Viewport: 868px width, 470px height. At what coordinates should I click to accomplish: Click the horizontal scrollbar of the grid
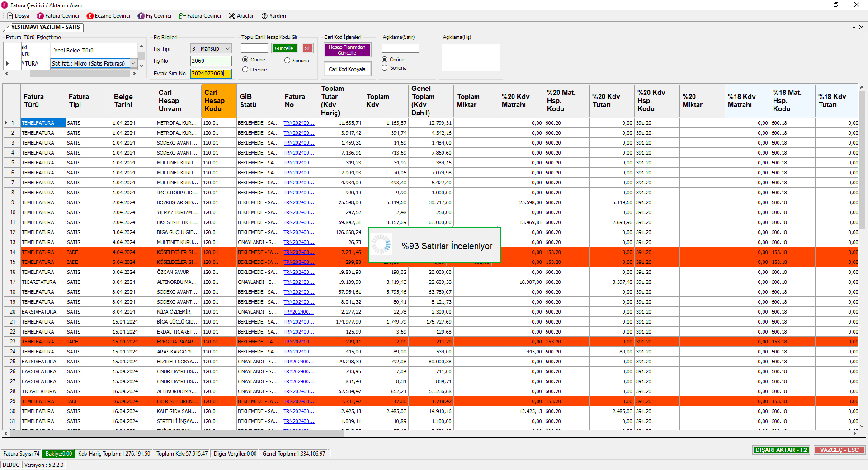(x=176, y=433)
